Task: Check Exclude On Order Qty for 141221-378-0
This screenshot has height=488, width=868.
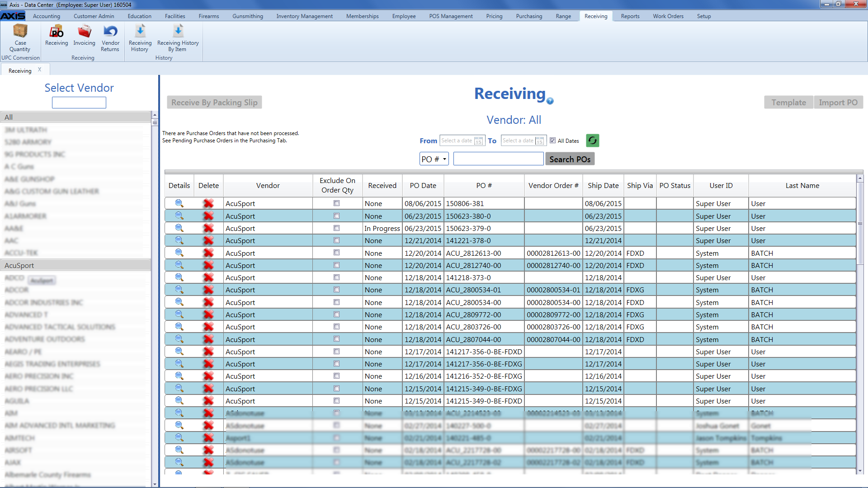Action: click(x=336, y=240)
